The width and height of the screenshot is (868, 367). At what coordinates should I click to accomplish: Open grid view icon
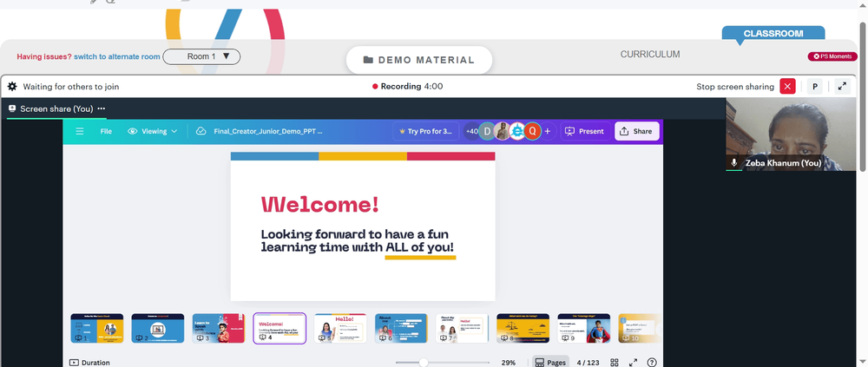(x=615, y=363)
